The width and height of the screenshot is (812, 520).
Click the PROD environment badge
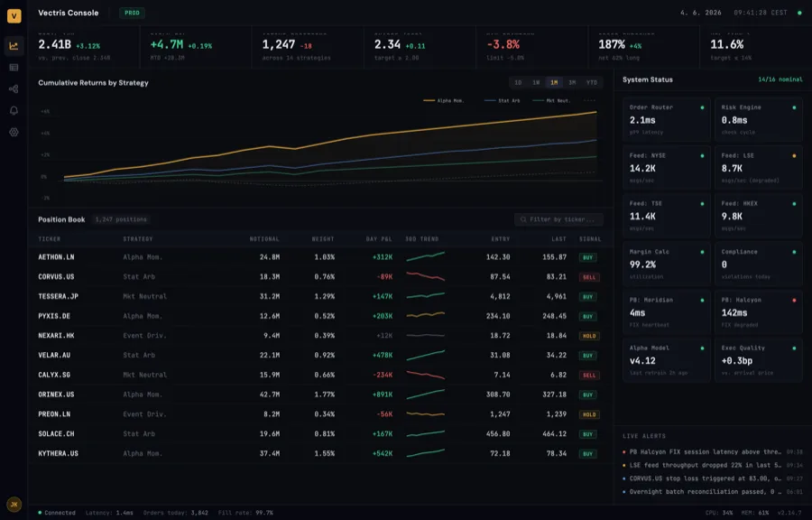click(132, 13)
